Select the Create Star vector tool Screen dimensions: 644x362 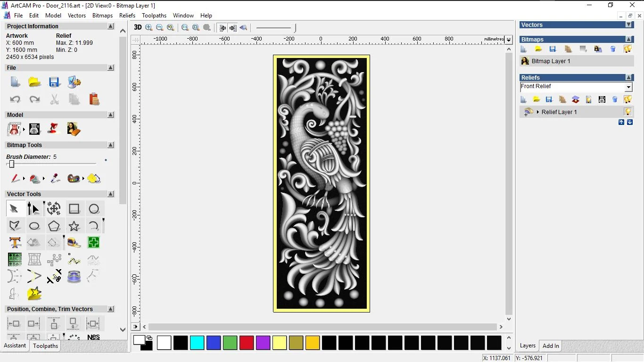[74, 226]
